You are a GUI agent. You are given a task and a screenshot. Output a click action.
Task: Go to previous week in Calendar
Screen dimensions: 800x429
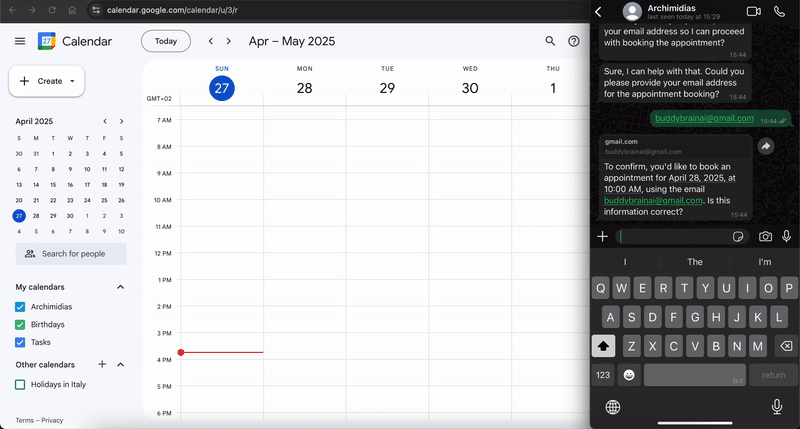coord(211,41)
